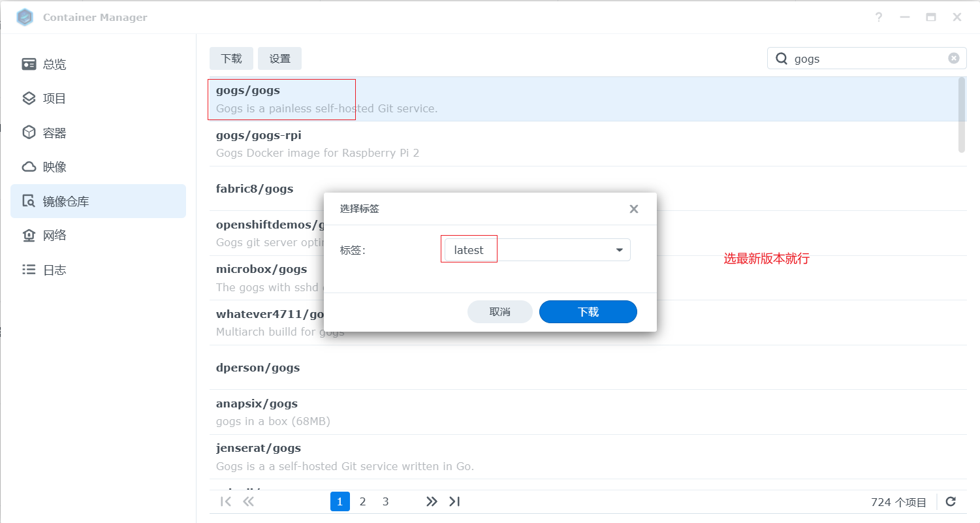Image resolution: width=980 pixels, height=523 pixels.
Task: Open 项目 project section
Action: click(98, 99)
